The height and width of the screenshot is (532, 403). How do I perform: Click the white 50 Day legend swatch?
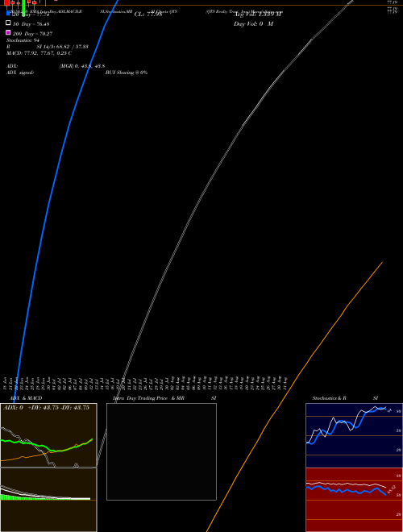click(8, 23)
